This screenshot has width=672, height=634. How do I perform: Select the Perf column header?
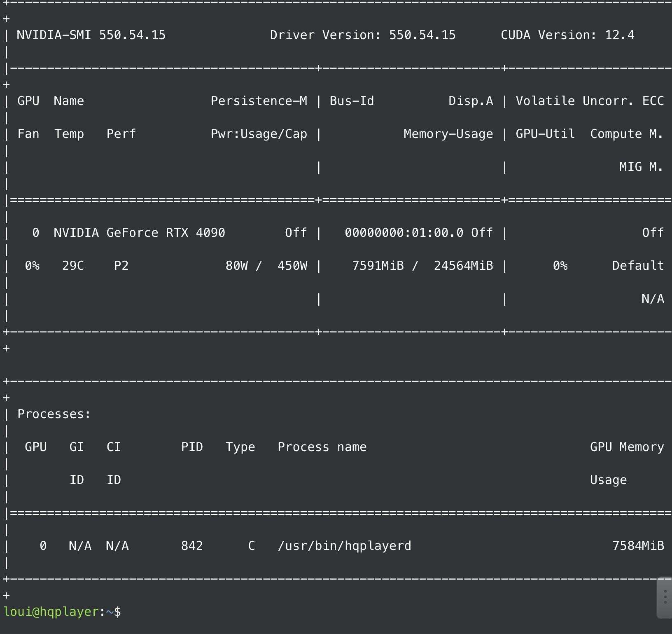(x=121, y=134)
